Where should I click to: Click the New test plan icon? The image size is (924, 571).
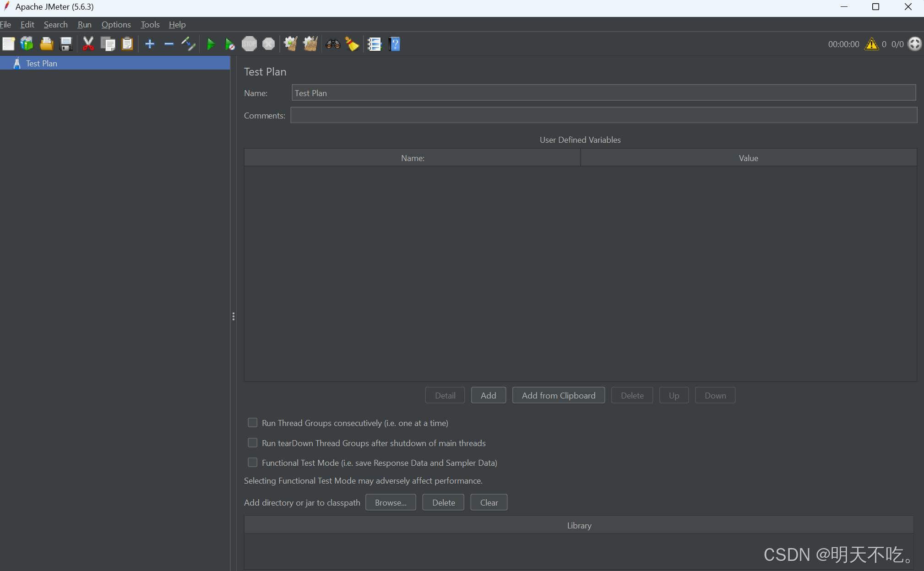[x=8, y=44]
